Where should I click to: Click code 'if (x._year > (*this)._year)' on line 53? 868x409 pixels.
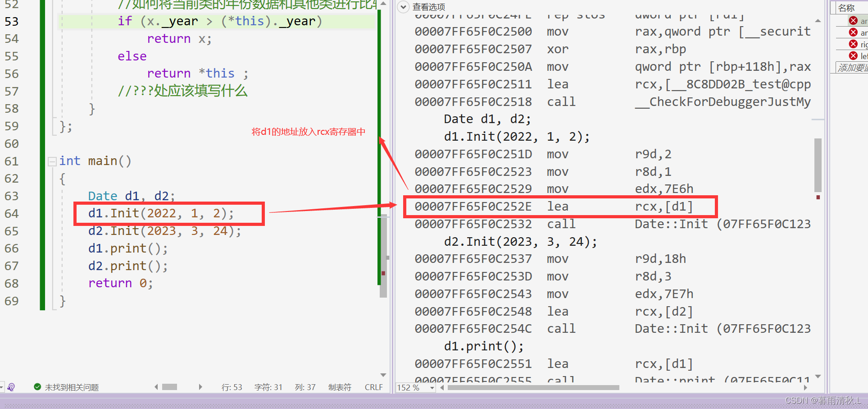[220, 21]
